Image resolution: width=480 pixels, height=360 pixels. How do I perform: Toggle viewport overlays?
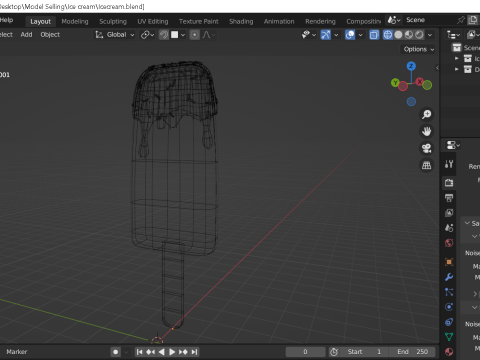click(x=350, y=35)
